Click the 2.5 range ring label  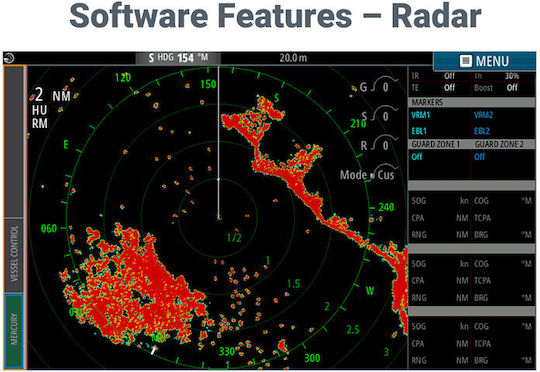click(353, 330)
